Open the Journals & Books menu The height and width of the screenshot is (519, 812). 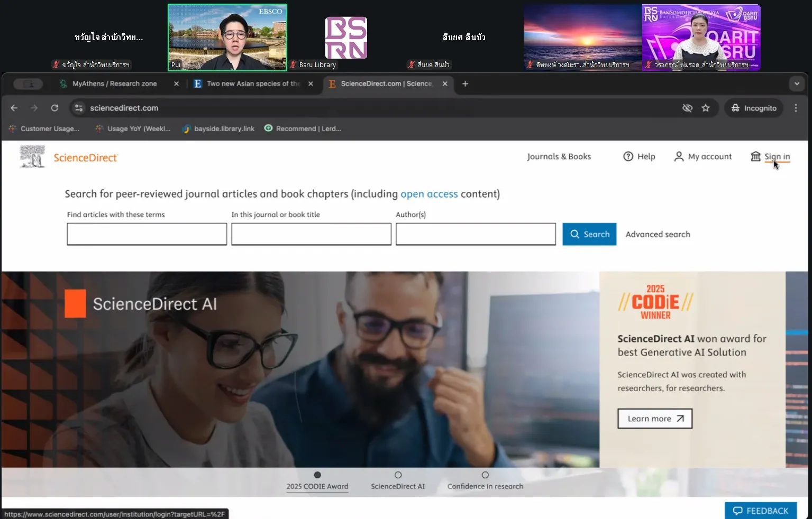click(x=559, y=156)
